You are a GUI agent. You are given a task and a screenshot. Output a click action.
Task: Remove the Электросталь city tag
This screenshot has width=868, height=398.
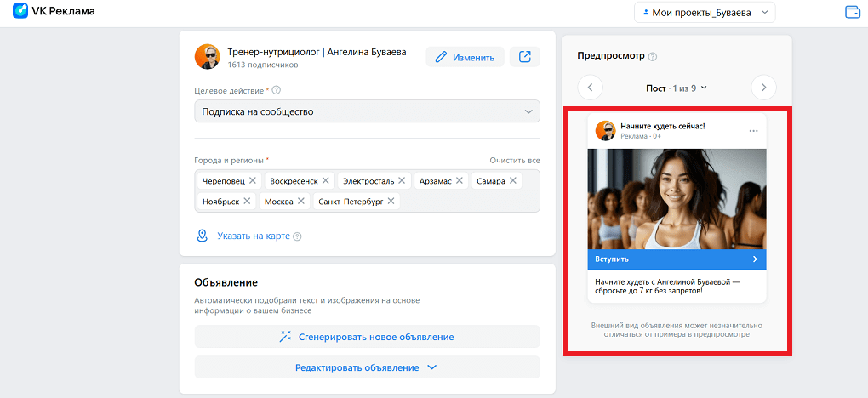402,180
